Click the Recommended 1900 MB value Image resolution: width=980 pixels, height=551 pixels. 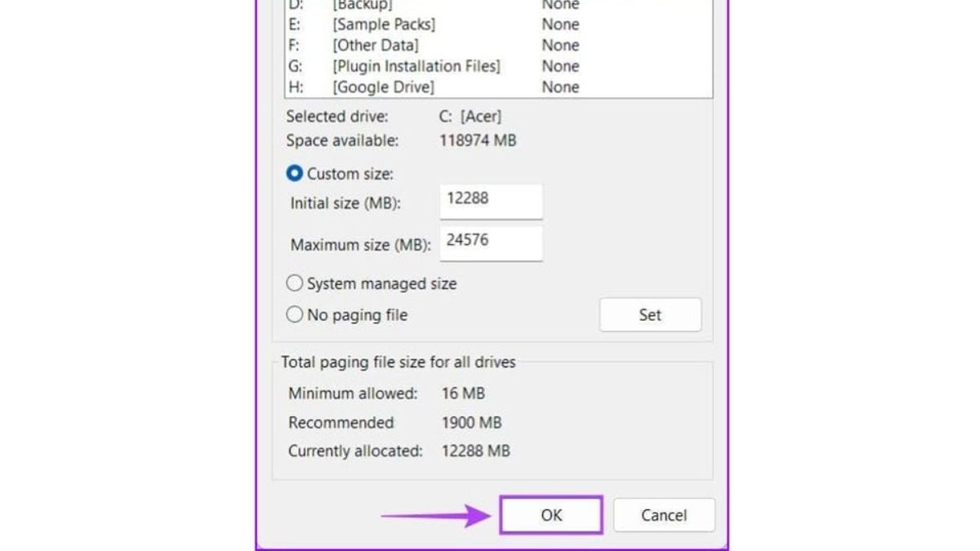[471, 423]
